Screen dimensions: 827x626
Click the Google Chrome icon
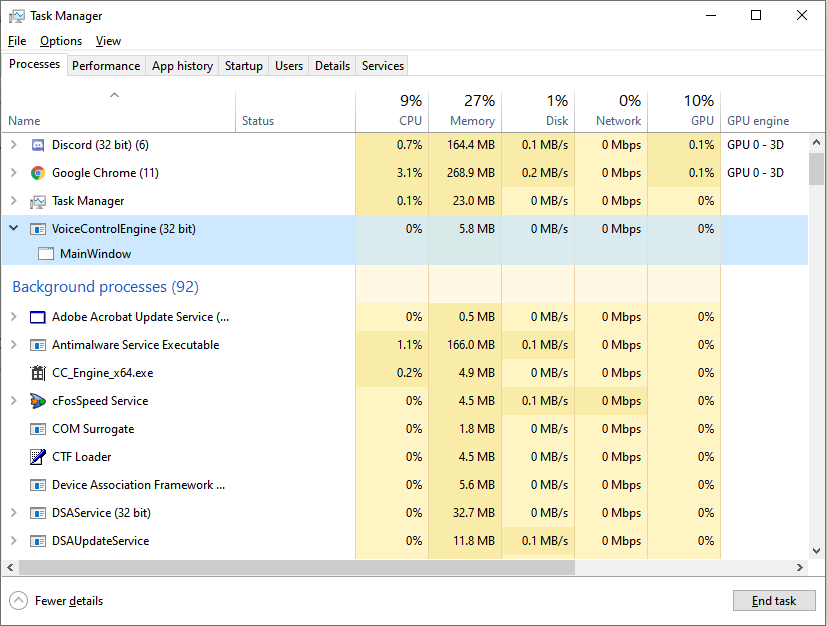point(38,173)
